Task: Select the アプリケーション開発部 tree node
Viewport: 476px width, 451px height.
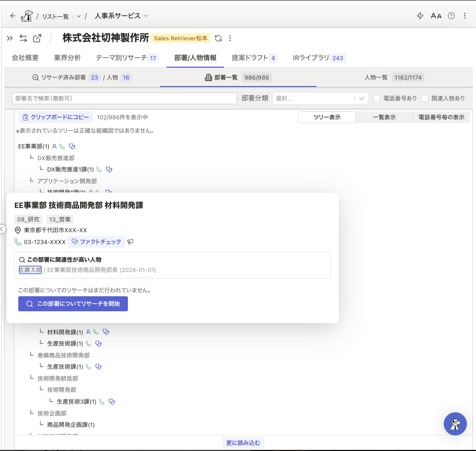Action: 67,181
